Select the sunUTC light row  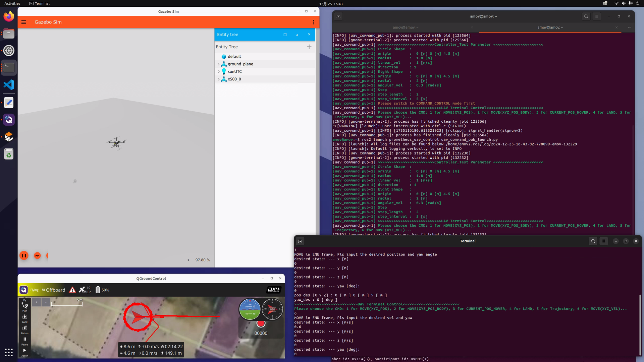pyautogui.click(x=265, y=72)
